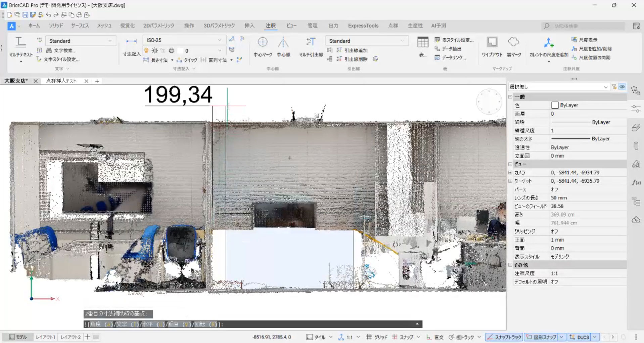Click the Dimension (寸法記入) tool icon
The width and height of the screenshot is (644, 343).
131,42
